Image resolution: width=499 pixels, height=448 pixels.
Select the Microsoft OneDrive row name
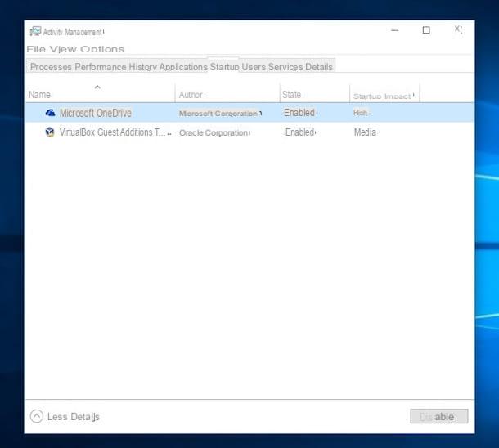point(96,113)
